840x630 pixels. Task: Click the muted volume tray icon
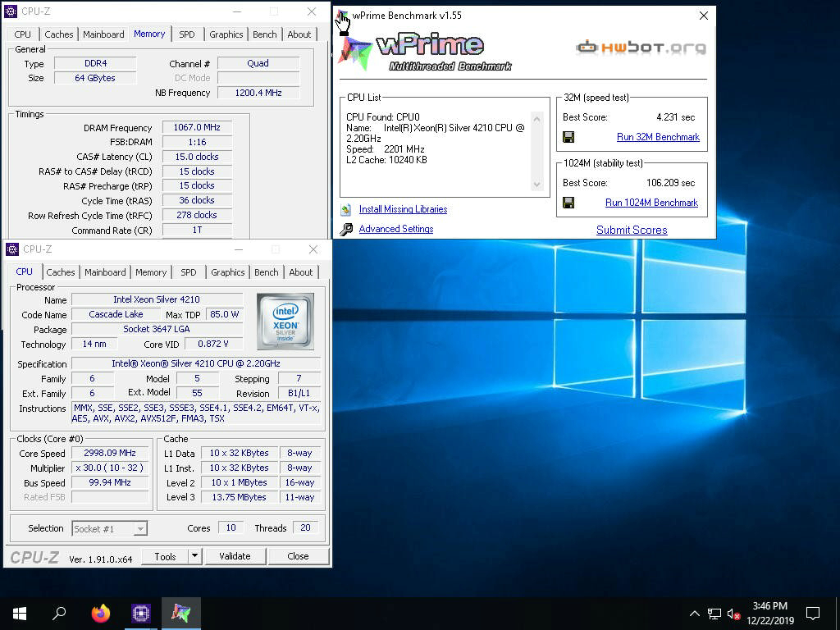pos(734,614)
